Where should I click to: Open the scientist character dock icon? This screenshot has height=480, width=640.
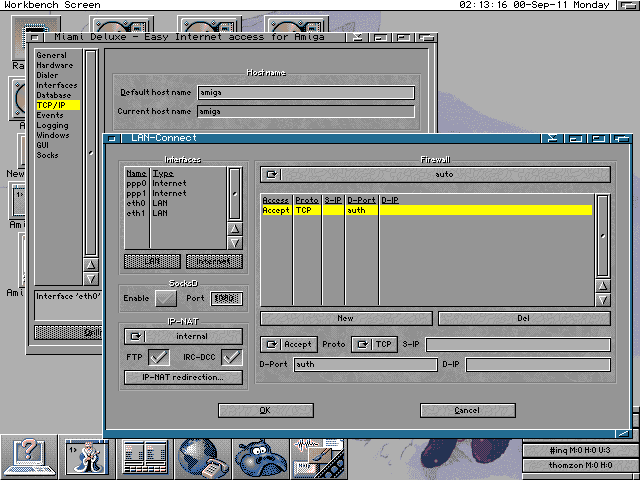[x=87, y=457]
